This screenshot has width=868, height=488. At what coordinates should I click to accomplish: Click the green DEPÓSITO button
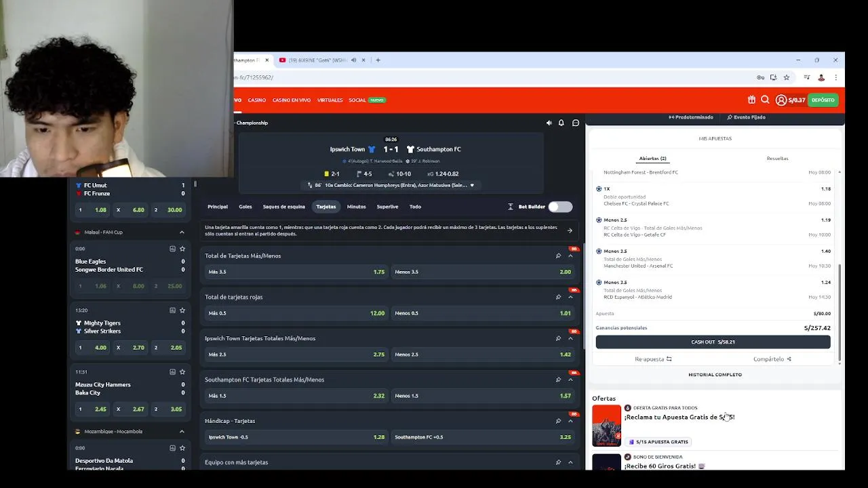tap(823, 100)
